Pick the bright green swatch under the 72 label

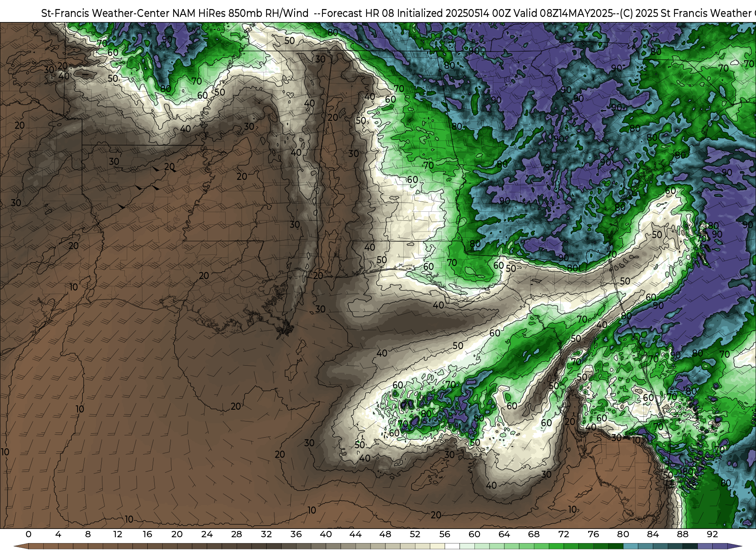click(571, 546)
